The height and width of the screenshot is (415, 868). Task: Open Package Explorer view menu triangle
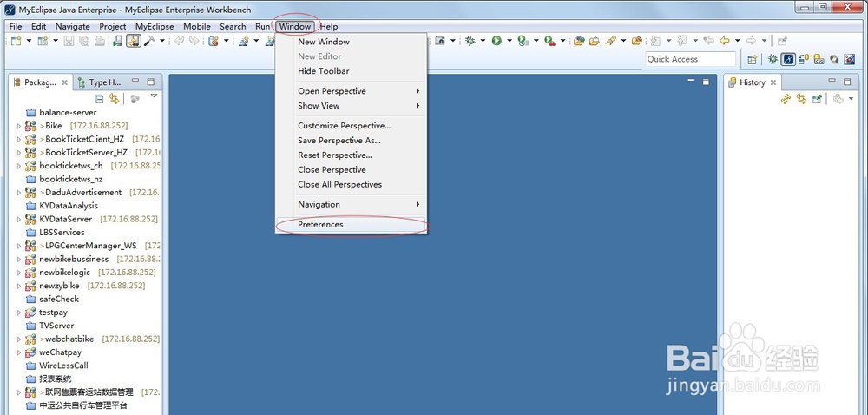pyautogui.click(x=154, y=96)
